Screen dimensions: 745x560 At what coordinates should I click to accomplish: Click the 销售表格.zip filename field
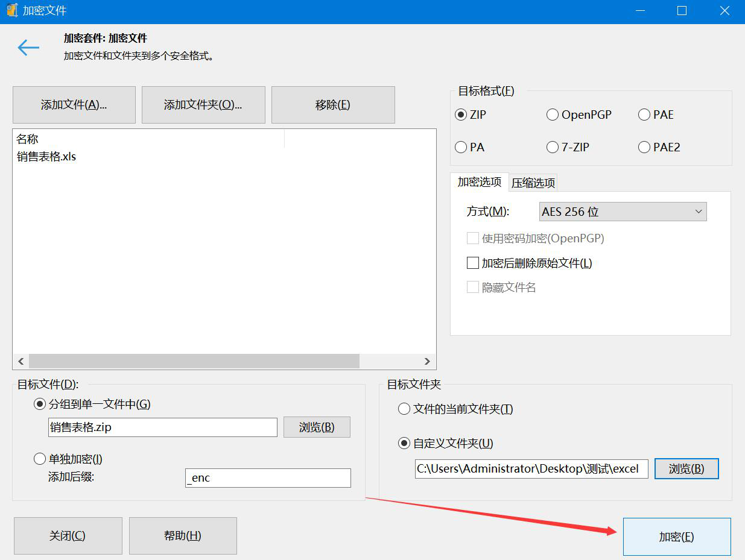(163, 427)
